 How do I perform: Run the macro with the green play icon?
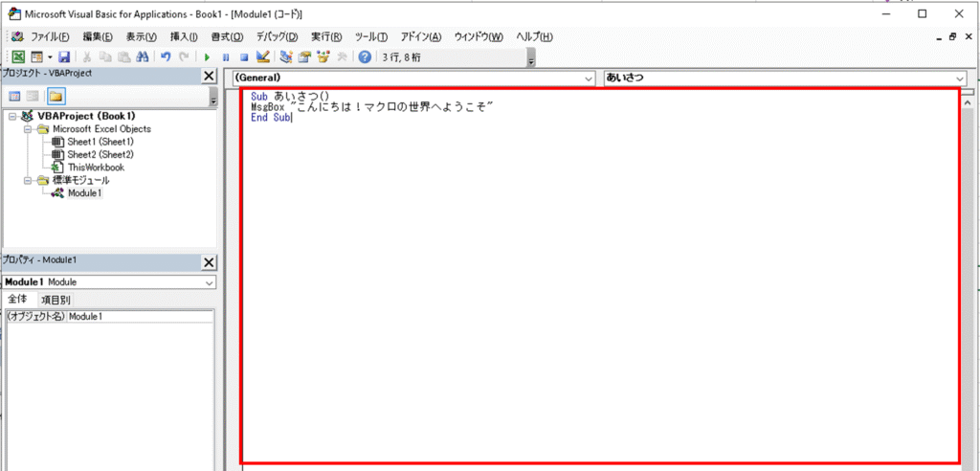click(x=207, y=56)
